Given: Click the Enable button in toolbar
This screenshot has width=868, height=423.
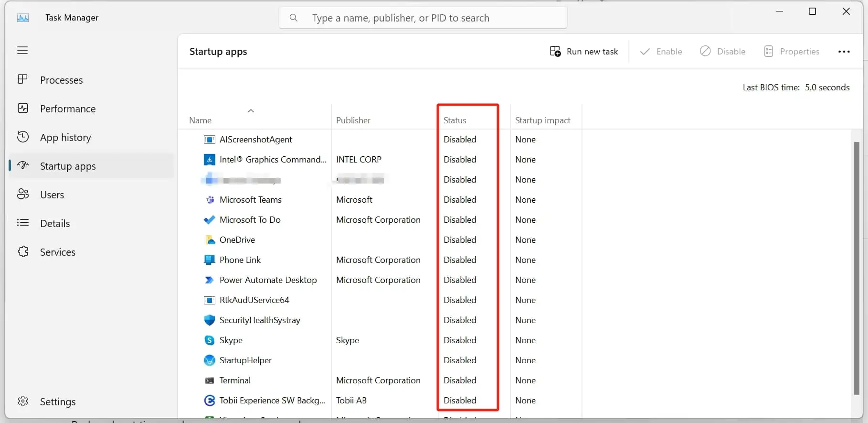Looking at the screenshot, I should tap(661, 52).
